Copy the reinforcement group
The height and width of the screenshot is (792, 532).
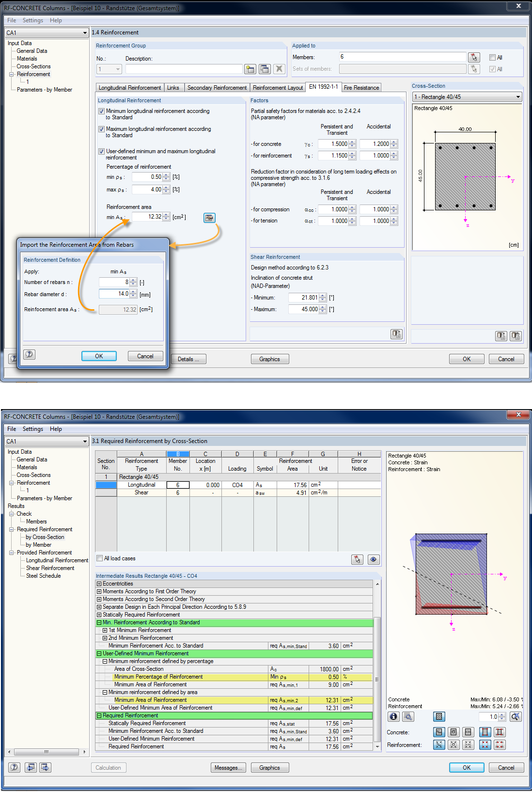click(265, 69)
